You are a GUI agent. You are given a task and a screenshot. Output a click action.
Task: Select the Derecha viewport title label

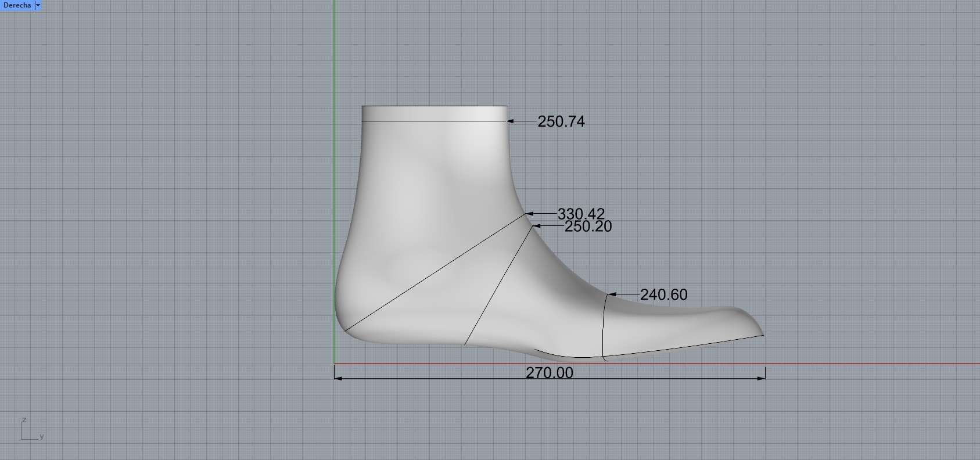(17, 5)
